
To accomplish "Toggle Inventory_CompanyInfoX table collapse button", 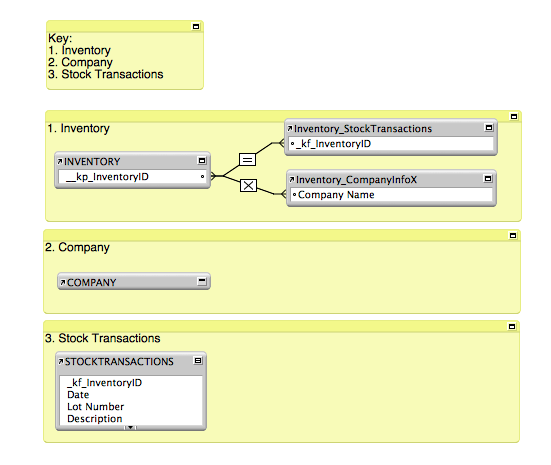I will [x=488, y=179].
